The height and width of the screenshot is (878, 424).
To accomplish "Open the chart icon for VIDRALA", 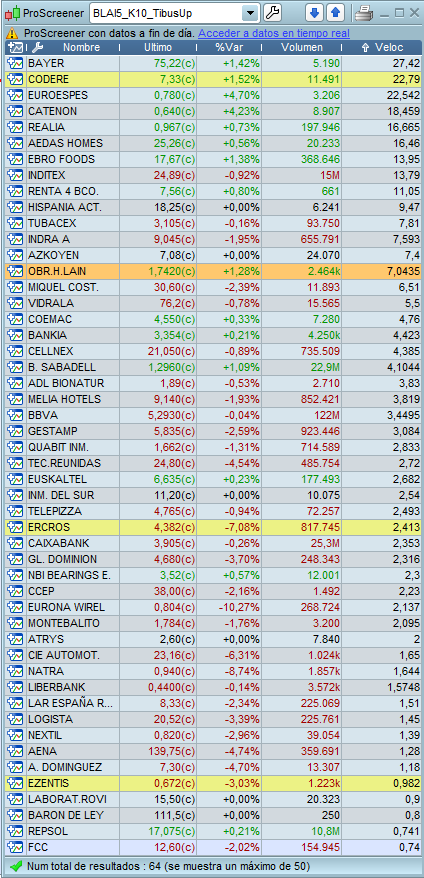I will tap(13, 303).
